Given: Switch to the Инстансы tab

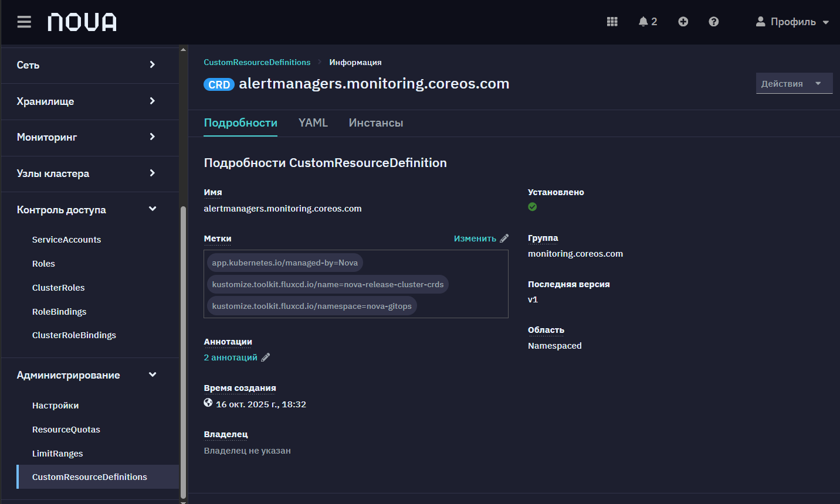Looking at the screenshot, I should point(376,122).
